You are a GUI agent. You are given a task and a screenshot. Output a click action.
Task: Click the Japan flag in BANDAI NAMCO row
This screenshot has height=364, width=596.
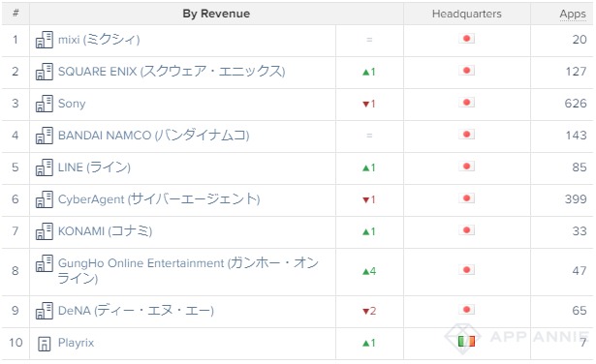tap(466, 134)
